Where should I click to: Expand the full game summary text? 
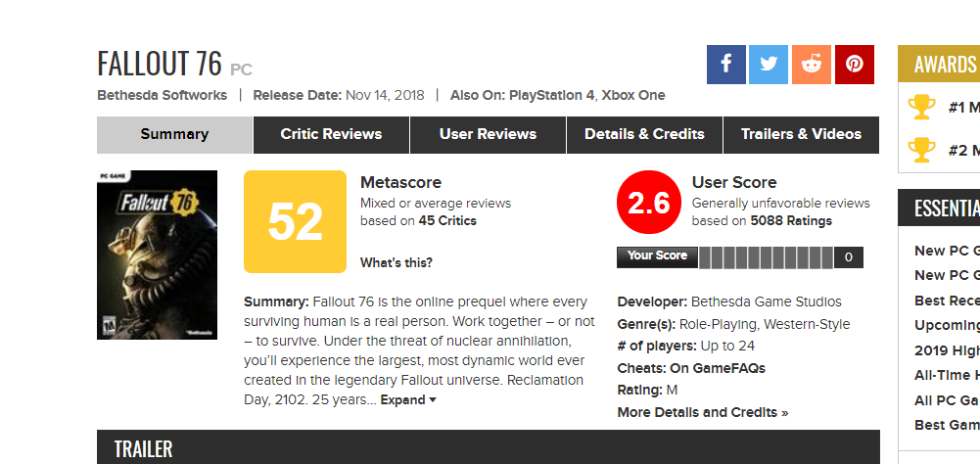click(x=408, y=399)
